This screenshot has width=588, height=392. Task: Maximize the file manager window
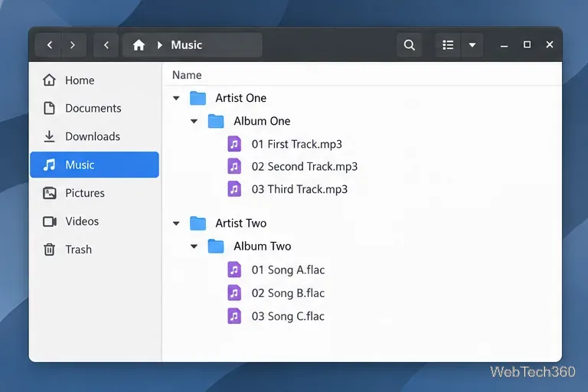pyautogui.click(x=527, y=44)
